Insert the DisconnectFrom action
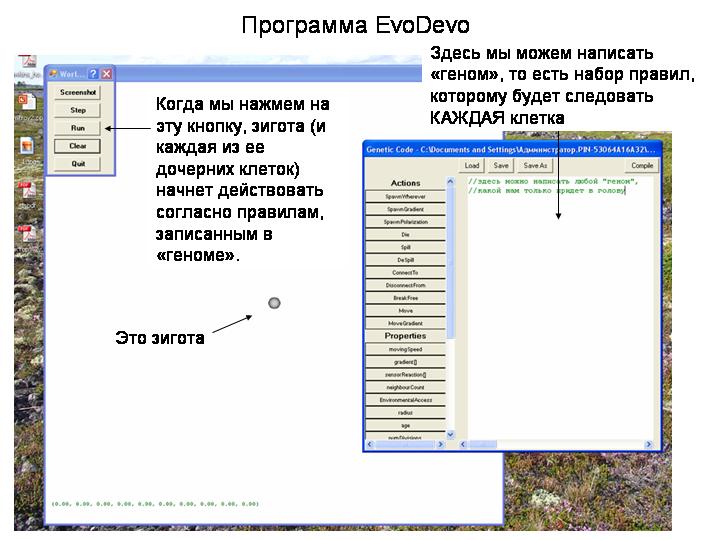 click(405, 285)
